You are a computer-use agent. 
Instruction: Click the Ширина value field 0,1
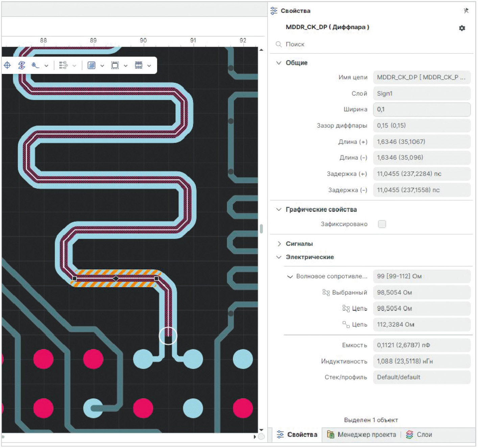coord(422,109)
